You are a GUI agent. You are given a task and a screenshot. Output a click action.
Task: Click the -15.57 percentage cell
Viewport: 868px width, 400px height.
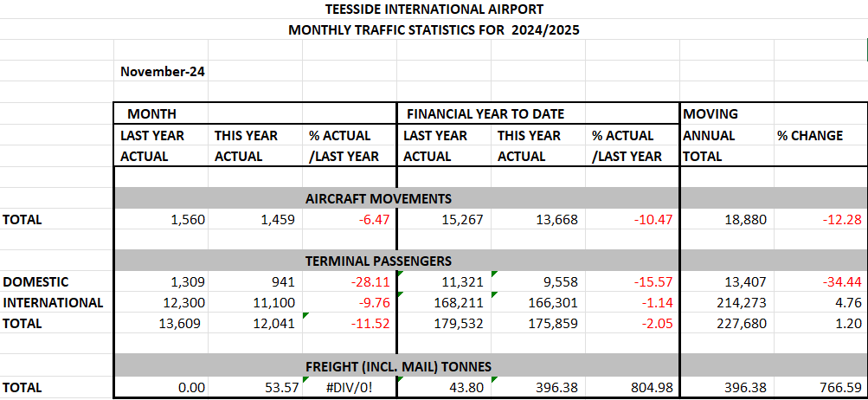click(x=633, y=282)
